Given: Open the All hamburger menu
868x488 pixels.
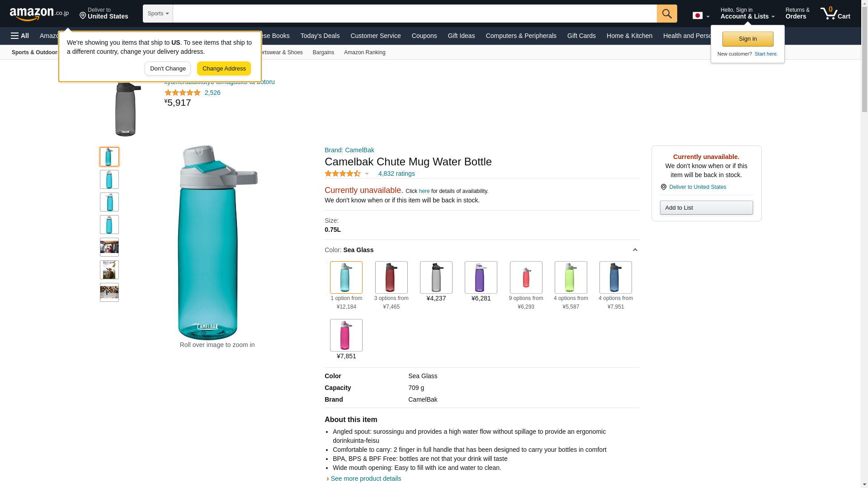Looking at the screenshot, I should (20, 36).
